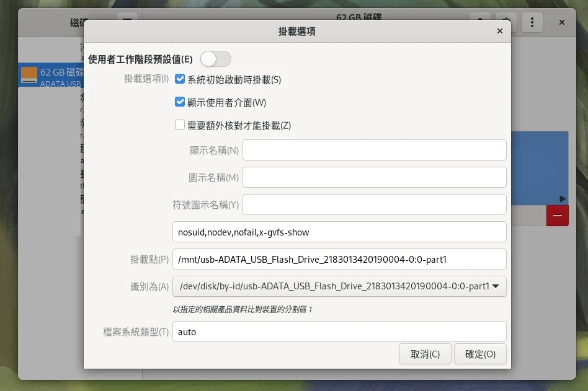Click the nosuid,nodev mount options field

tap(339, 232)
